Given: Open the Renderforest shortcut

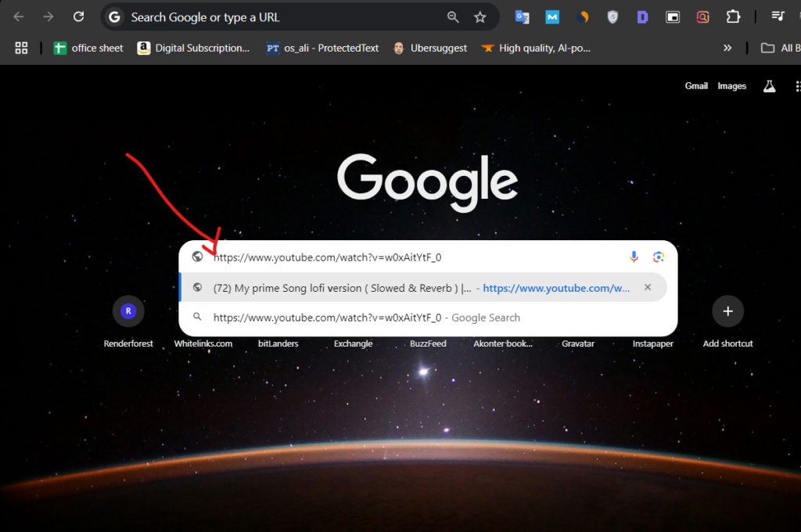Looking at the screenshot, I should [128, 322].
